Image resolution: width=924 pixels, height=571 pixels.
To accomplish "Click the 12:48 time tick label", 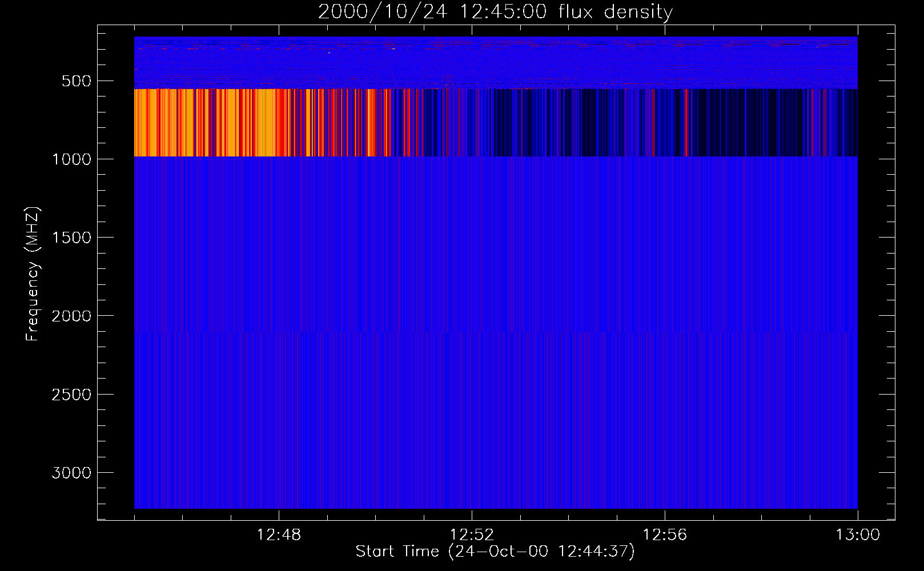I will (x=279, y=535).
